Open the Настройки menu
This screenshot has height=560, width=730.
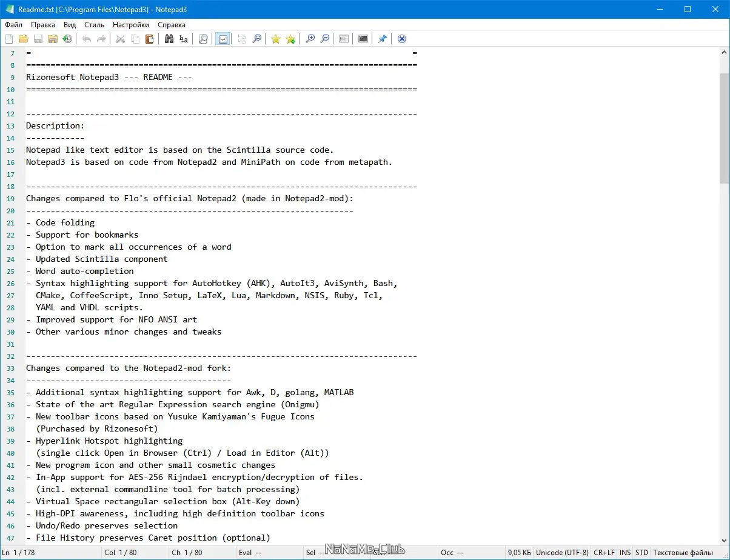coord(131,25)
